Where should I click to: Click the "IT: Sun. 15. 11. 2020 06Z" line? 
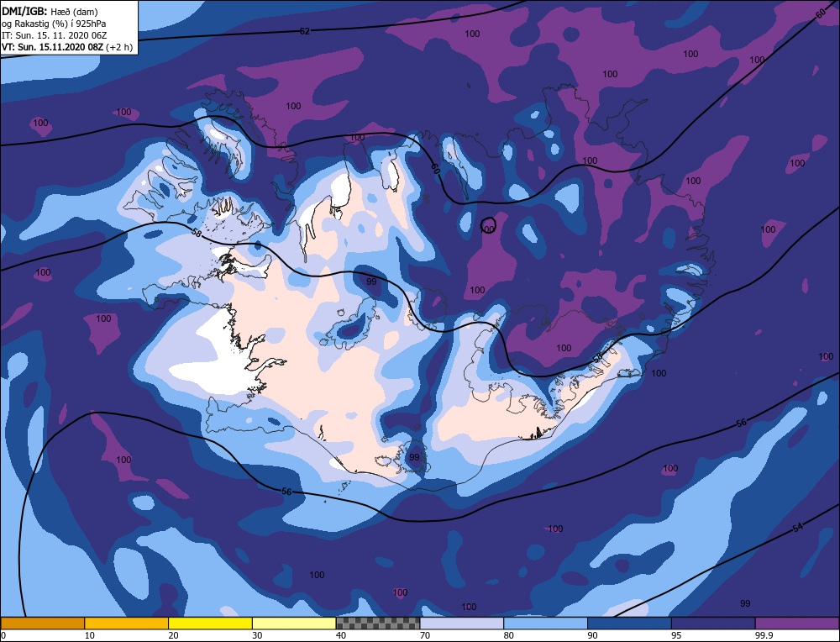[52, 34]
